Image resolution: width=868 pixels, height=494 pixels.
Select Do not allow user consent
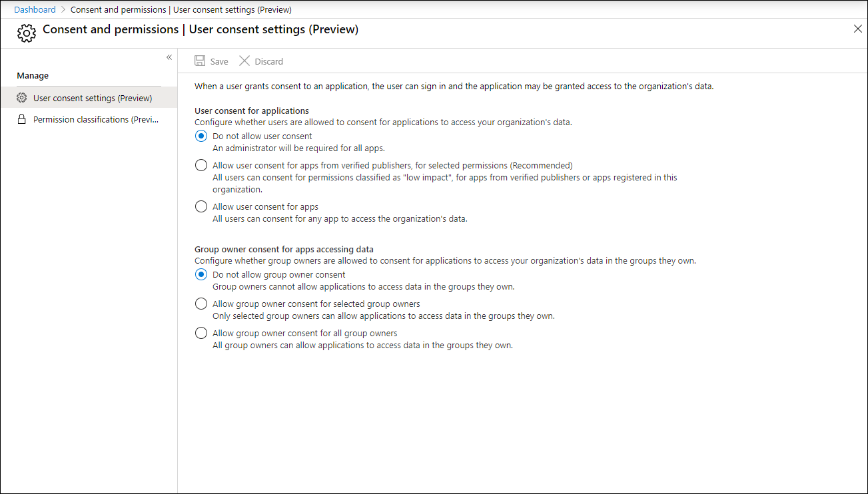click(x=201, y=136)
